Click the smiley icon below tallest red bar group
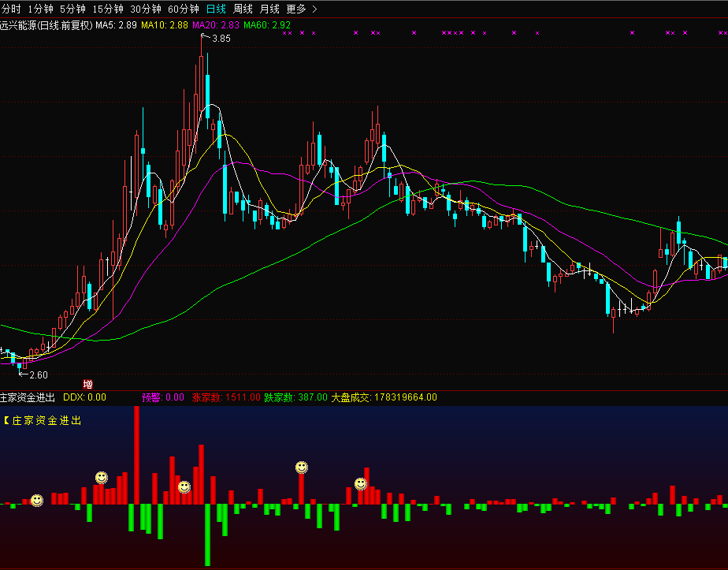This screenshot has width=728, height=570. coord(184,487)
